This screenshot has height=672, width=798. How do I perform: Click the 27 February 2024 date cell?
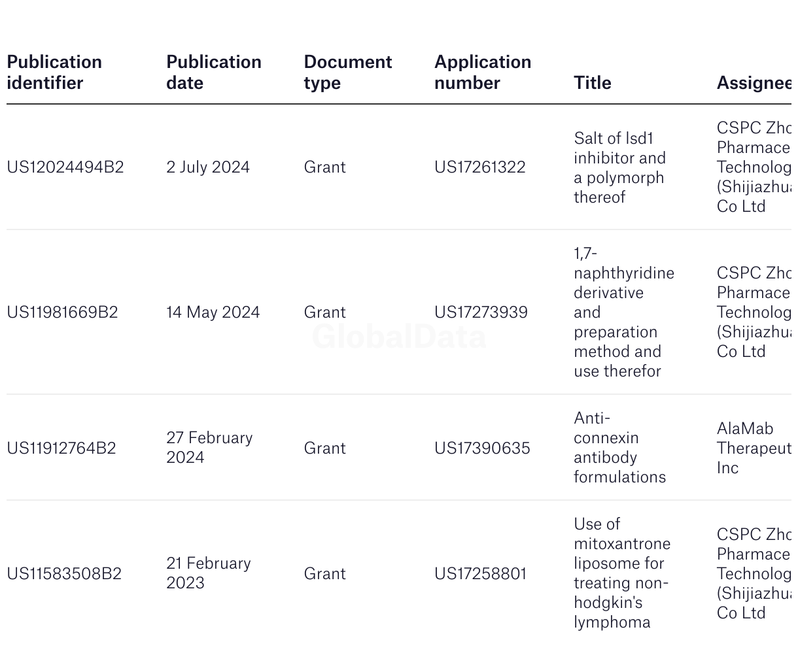209,448
